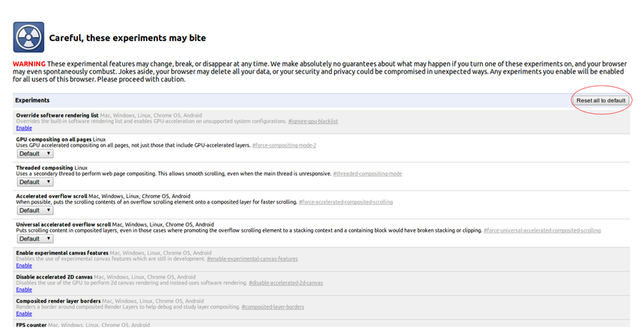Click the #composited-layer-borders anchor link
The width and height of the screenshot is (644, 336).
tap(273, 307)
